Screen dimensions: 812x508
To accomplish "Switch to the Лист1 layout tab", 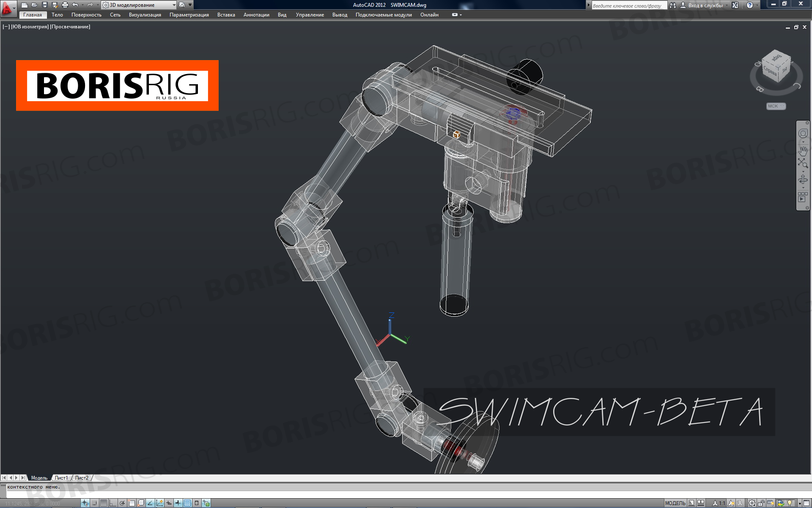I will (61, 478).
